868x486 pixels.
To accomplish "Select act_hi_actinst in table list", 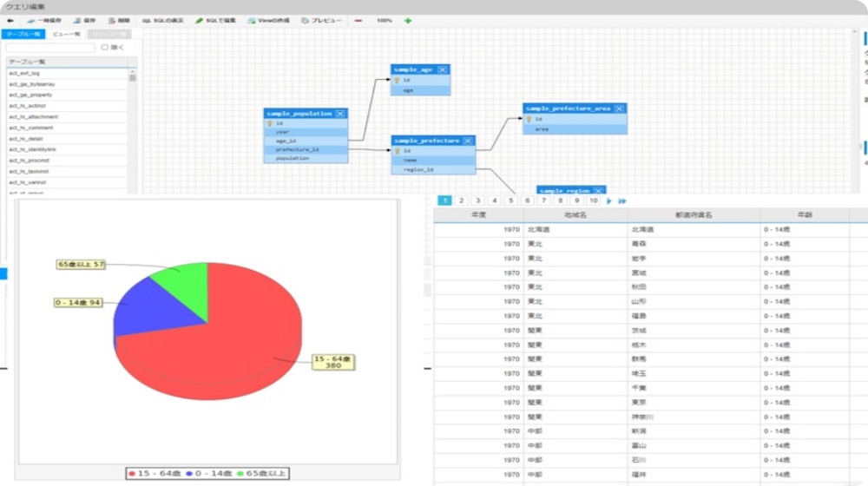I will (x=67, y=106).
